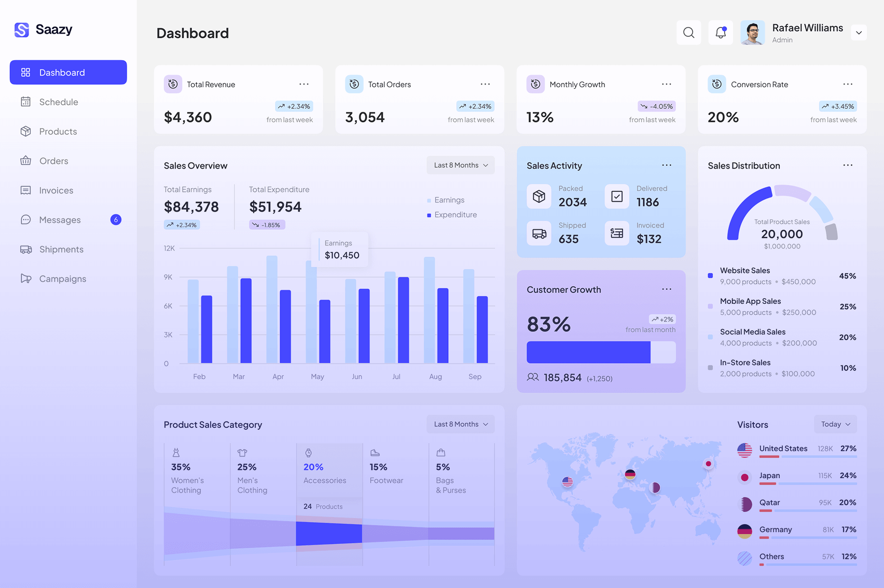Expand the Sales Overview Last 8 Months dropdown
This screenshot has height=588, width=884.
461,165
